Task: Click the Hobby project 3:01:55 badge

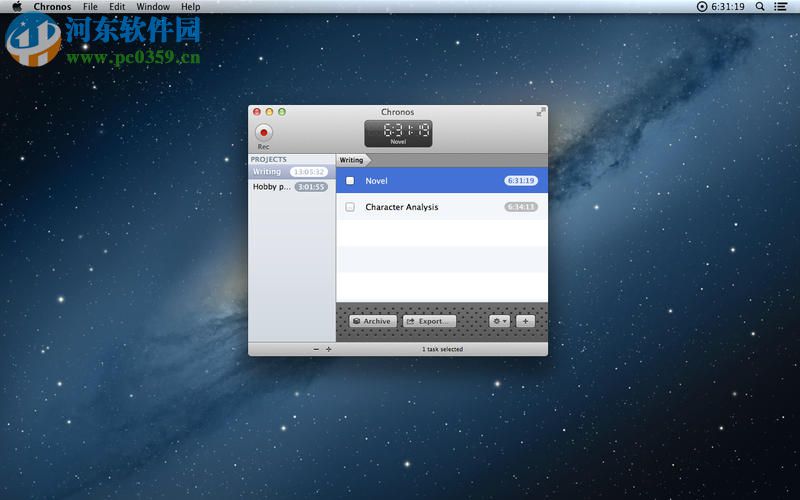Action: coord(311,187)
